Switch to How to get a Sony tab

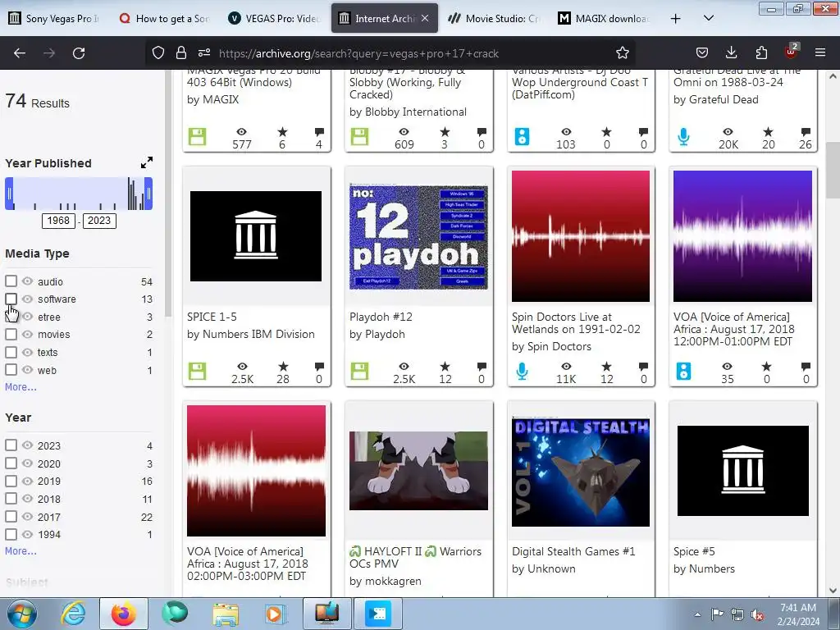pos(163,18)
